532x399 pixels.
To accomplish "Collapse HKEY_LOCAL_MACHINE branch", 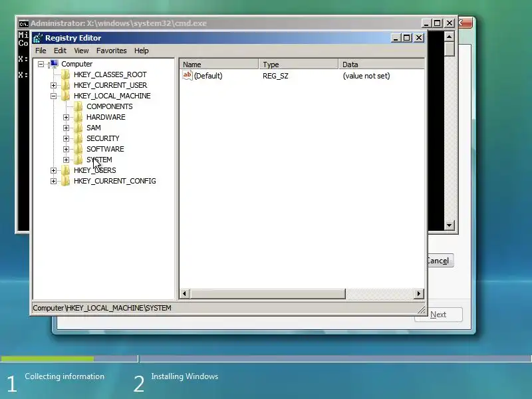I will (x=54, y=96).
